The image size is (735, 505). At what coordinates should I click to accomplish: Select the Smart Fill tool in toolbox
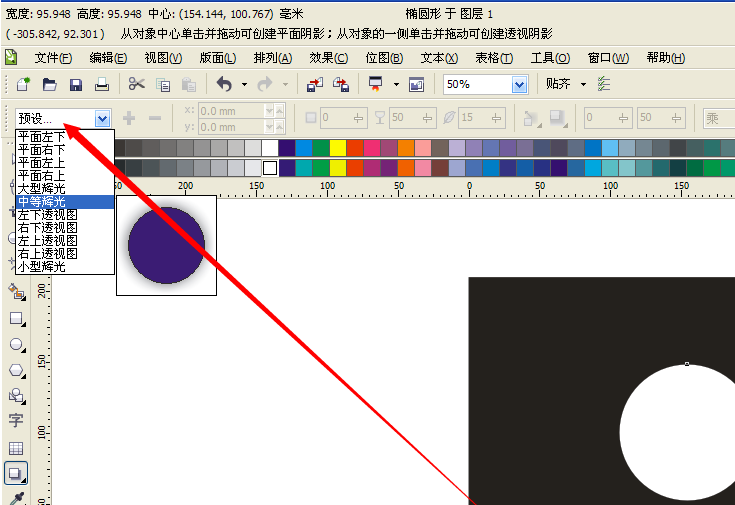coord(17,292)
